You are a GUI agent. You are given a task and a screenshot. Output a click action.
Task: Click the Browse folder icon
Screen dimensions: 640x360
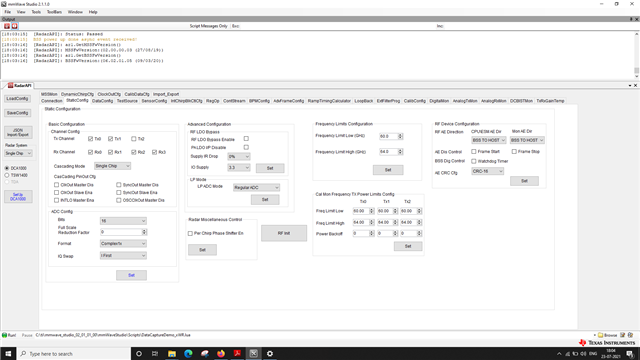tap(600, 335)
